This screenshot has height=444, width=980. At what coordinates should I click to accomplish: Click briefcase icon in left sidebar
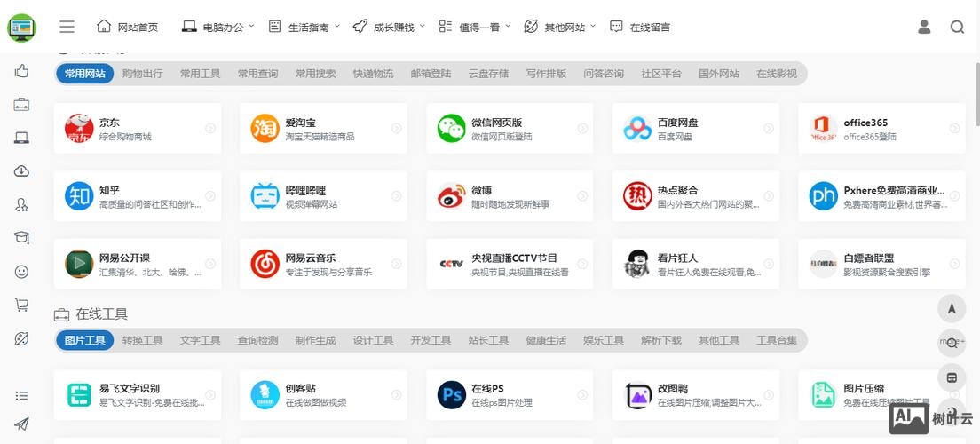tap(21, 105)
